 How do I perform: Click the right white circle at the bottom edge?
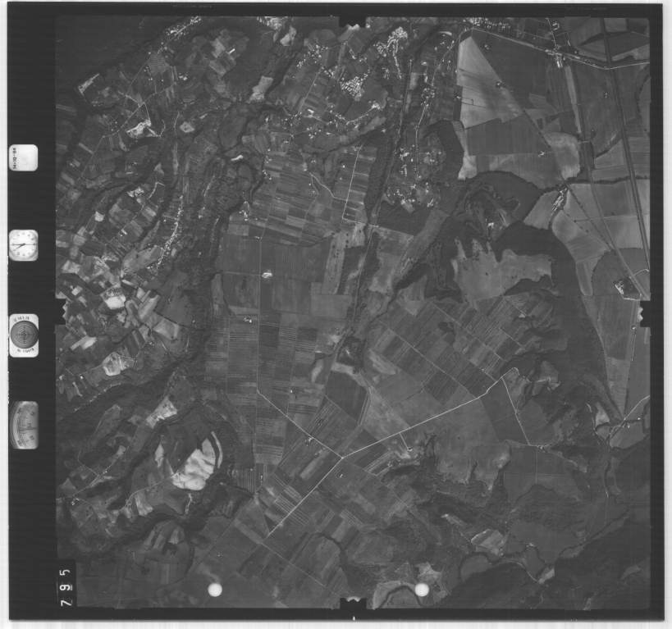[x=422, y=590]
